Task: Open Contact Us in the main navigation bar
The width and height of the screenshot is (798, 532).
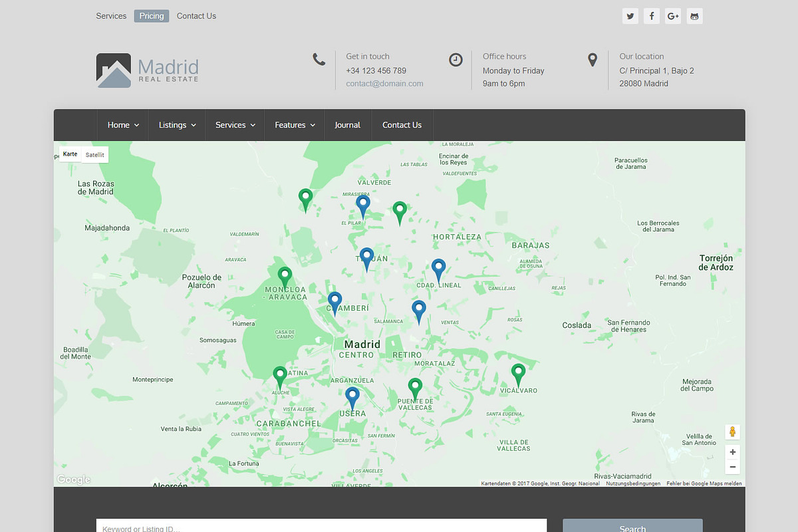Action: click(402, 125)
